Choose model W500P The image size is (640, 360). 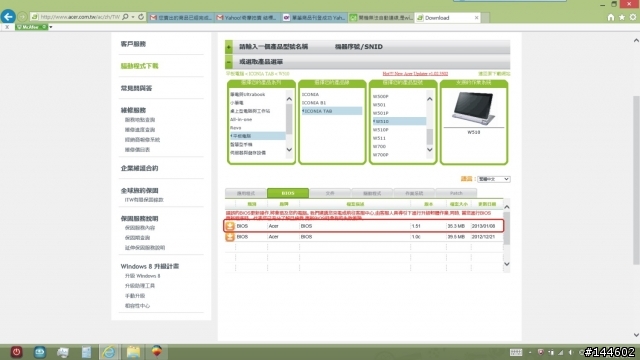380,97
